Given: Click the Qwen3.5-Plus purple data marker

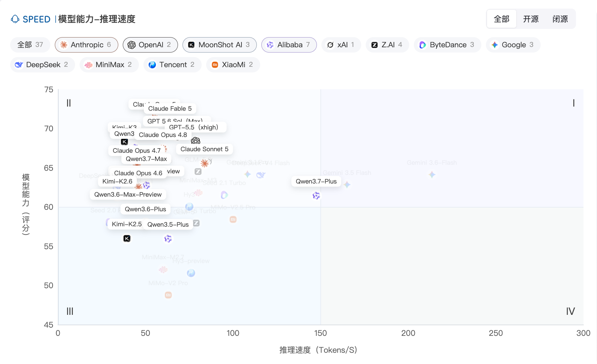Looking at the screenshot, I should (x=168, y=239).
